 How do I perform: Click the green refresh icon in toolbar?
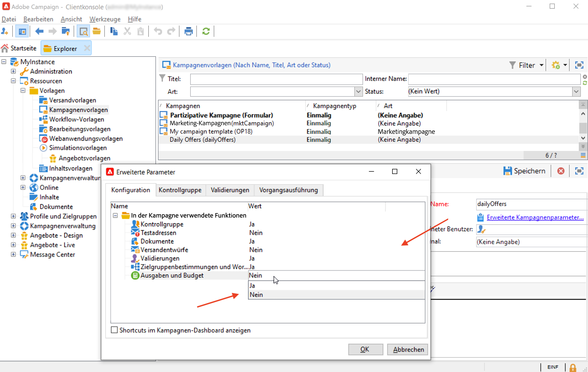click(x=206, y=31)
